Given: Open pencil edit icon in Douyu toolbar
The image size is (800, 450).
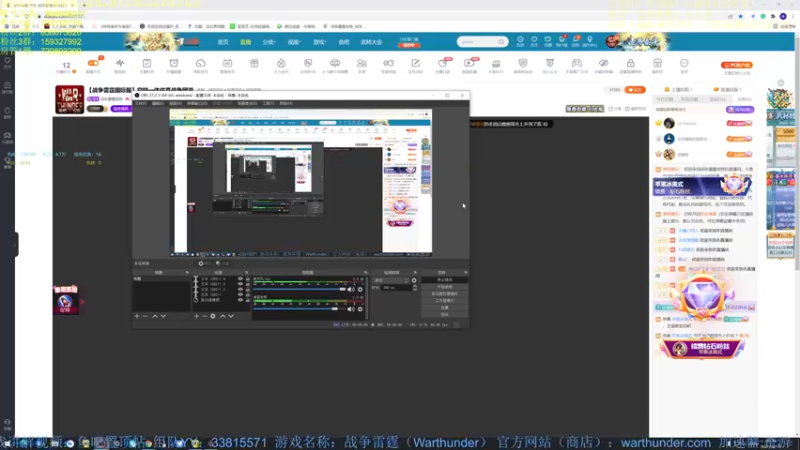Looking at the screenshot, I should point(415,64).
